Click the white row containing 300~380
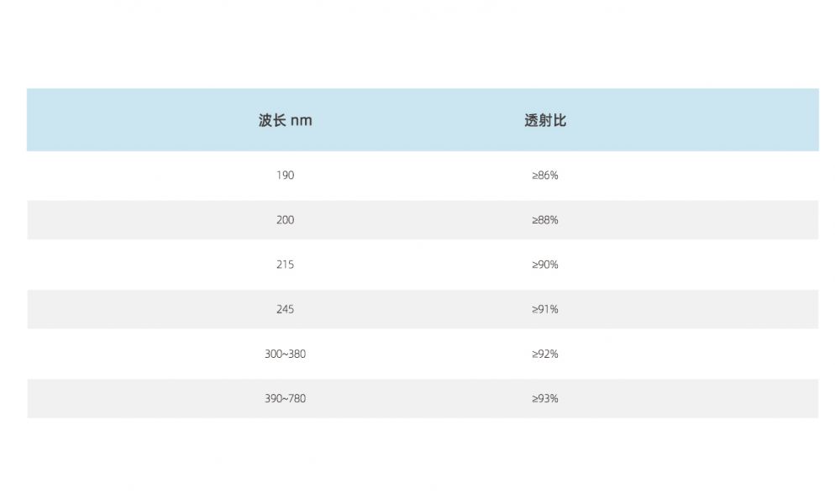Image resolution: width=835 pixels, height=504 pixels. point(423,354)
